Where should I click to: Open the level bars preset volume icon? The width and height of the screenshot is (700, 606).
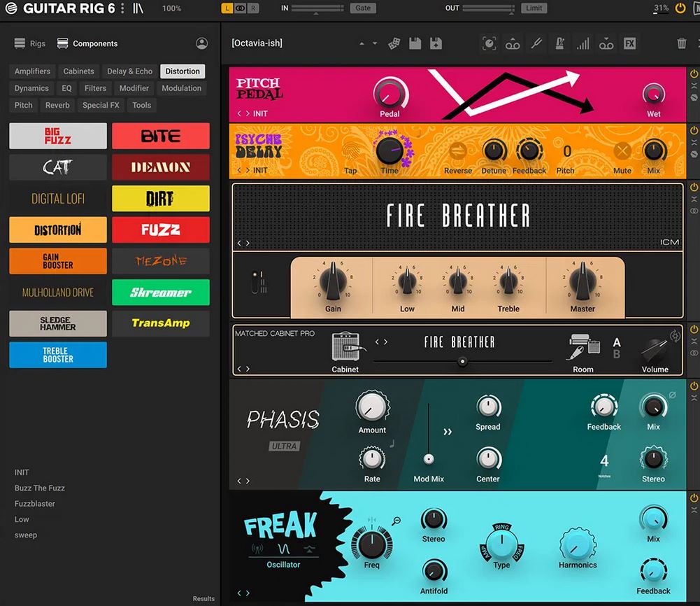pos(583,43)
